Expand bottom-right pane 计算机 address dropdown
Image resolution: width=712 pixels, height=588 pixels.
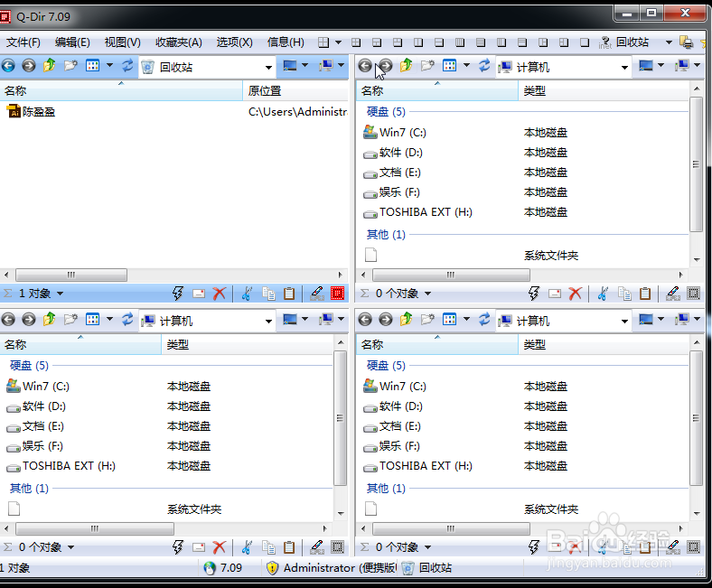625,321
